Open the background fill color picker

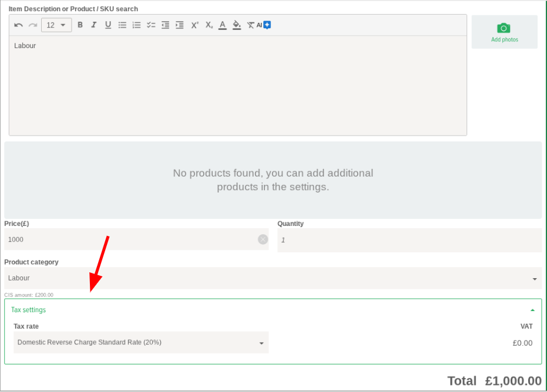[x=237, y=25]
